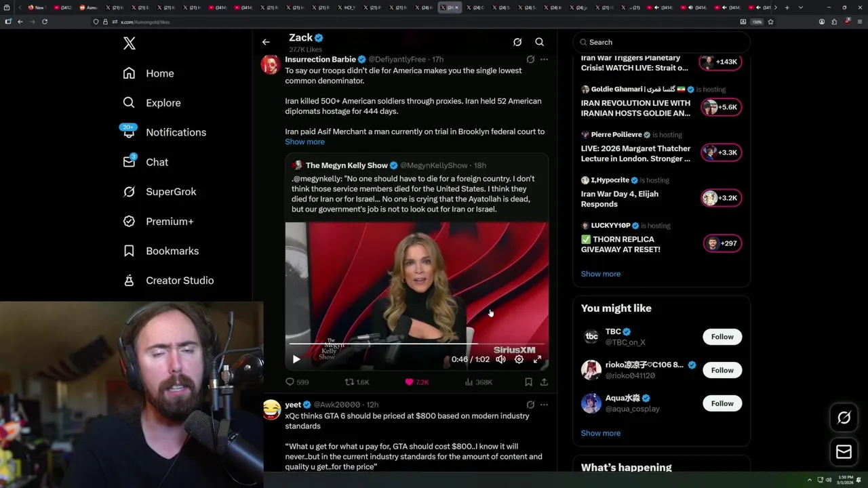Viewport: 868px width, 488px height.
Task: Play the Megyn Kelly video
Action: click(x=296, y=359)
